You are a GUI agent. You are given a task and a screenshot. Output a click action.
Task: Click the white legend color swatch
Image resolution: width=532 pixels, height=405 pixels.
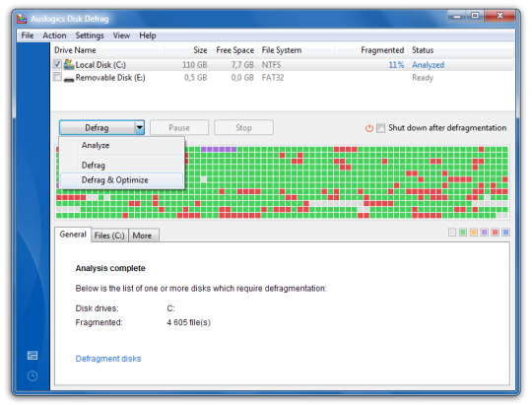[x=452, y=233]
